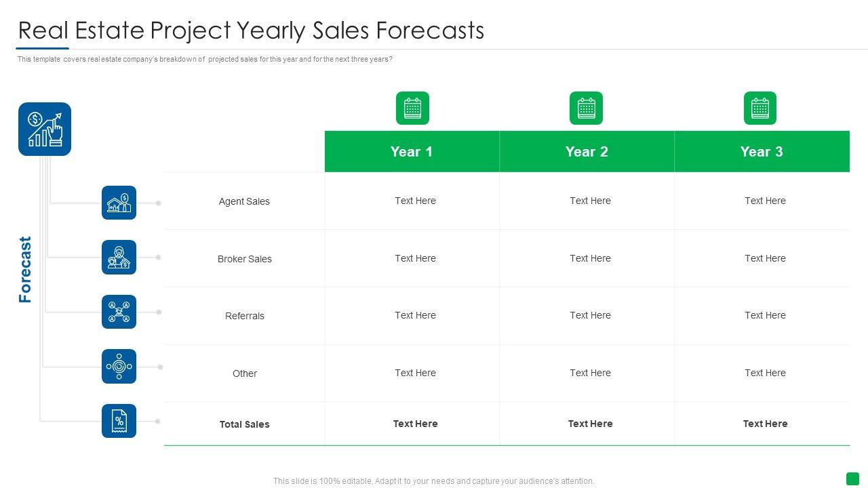Click the Broker Sales Year 1 cell
Image resolution: width=868 pixels, height=488 pixels.
[x=415, y=258]
